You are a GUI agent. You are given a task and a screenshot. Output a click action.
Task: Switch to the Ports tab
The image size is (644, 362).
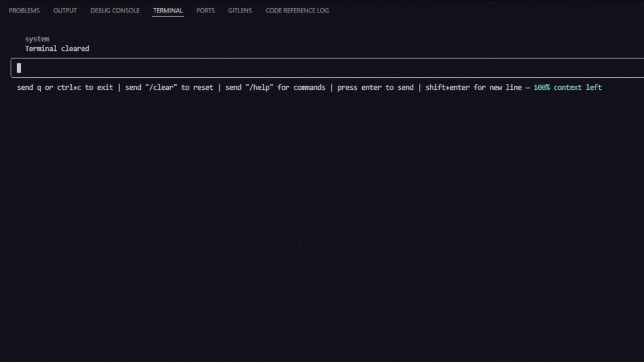point(206,11)
